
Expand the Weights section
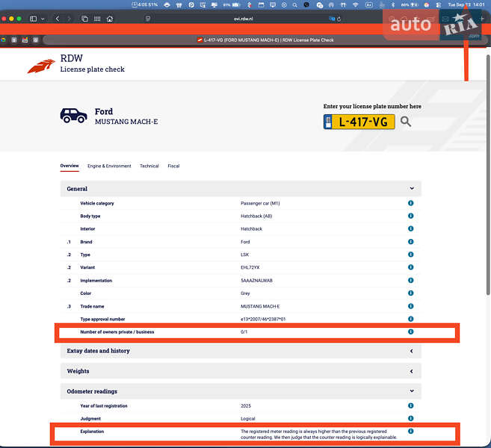411,371
